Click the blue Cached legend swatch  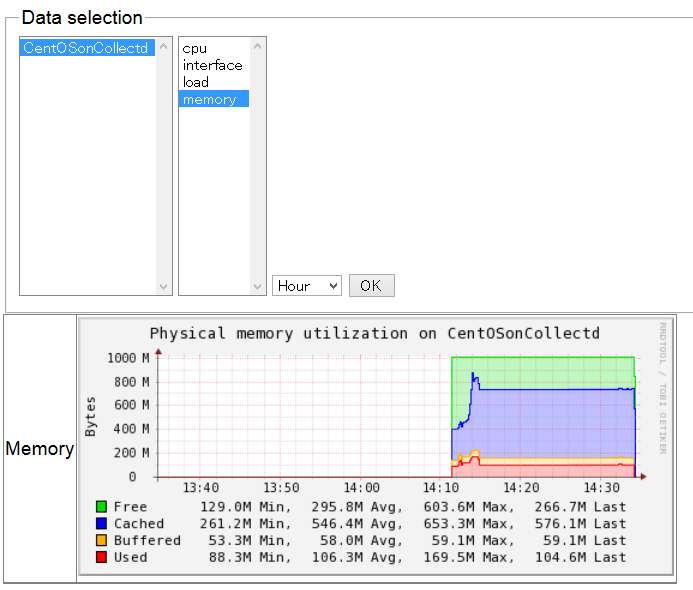pyautogui.click(x=101, y=523)
